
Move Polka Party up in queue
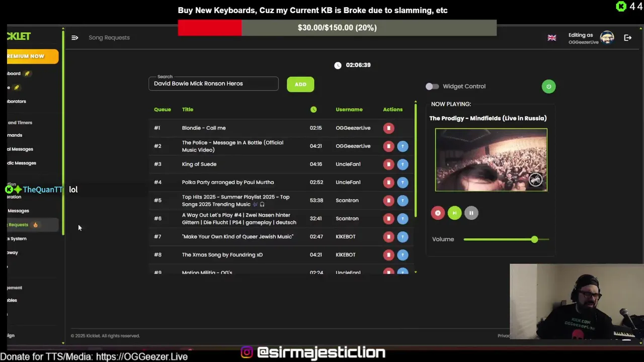(403, 183)
